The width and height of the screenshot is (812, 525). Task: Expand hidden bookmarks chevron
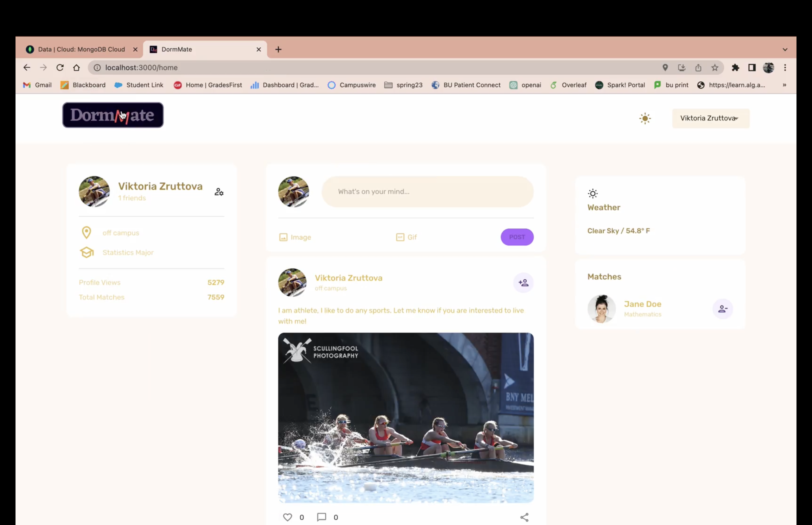point(784,85)
